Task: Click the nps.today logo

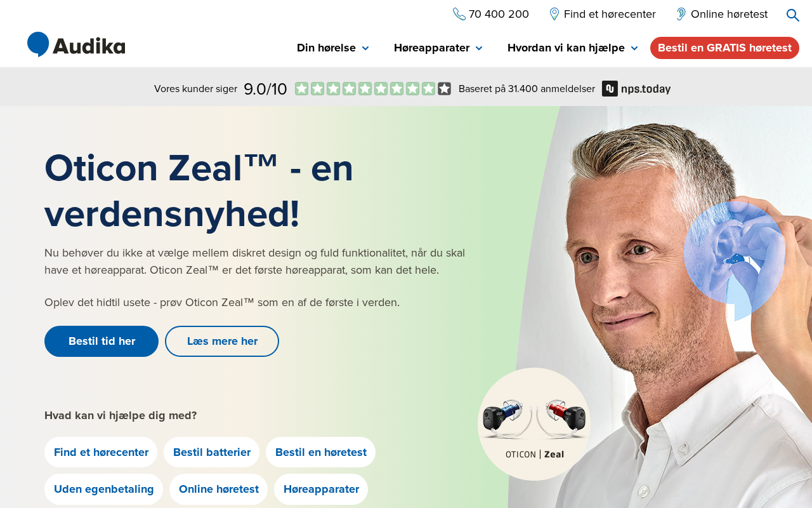Action: (636, 89)
